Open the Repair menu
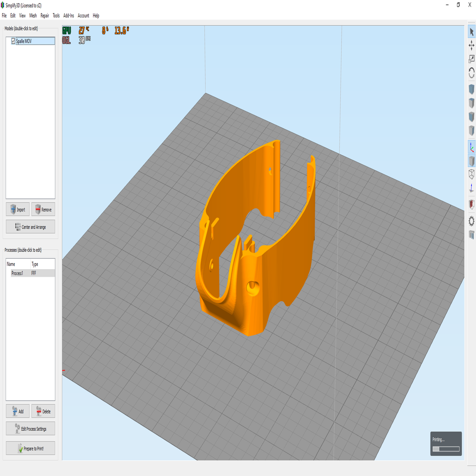The height and width of the screenshot is (476, 476). tap(44, 15)
